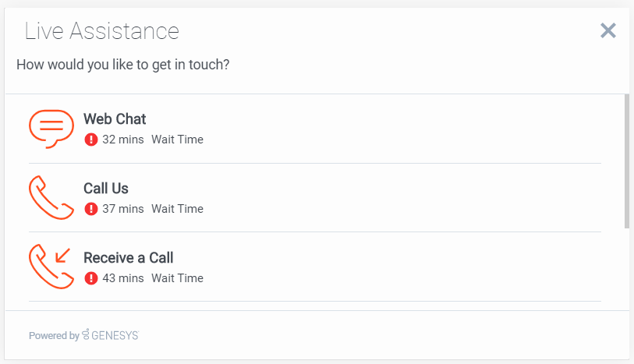Click the channel list vertical scrollbar
634x364 pixels.
(627, 161)
